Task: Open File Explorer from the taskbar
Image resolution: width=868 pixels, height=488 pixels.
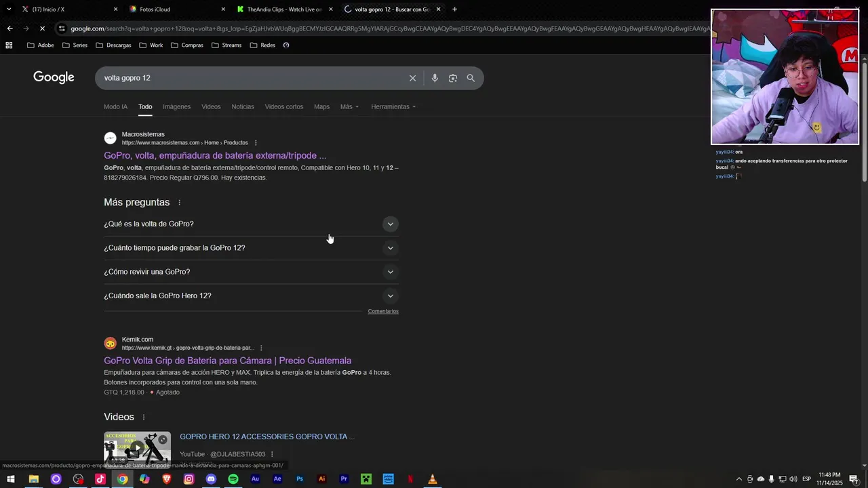Action: [x=33, y=479]
